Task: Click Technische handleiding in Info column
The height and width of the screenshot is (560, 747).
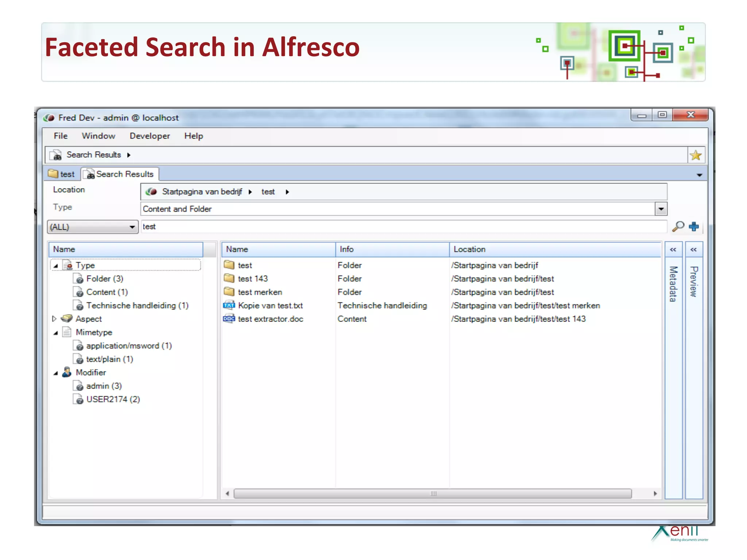Action: (382, 306)
